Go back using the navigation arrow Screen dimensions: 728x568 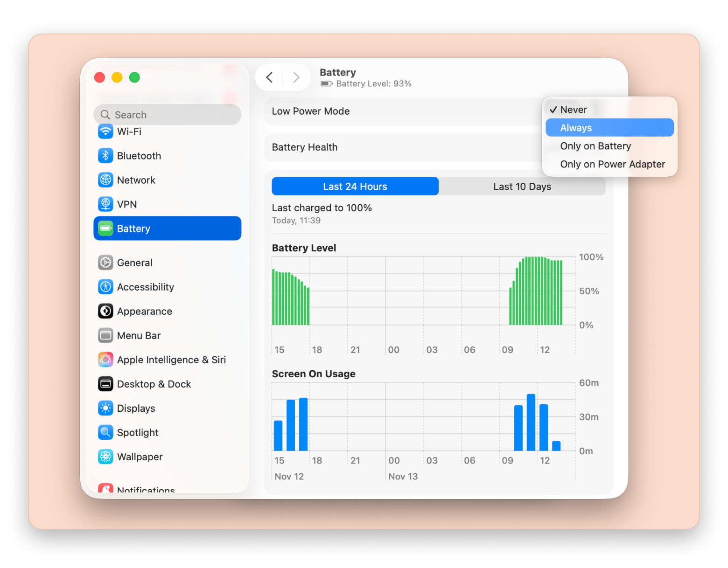(269, 77)
